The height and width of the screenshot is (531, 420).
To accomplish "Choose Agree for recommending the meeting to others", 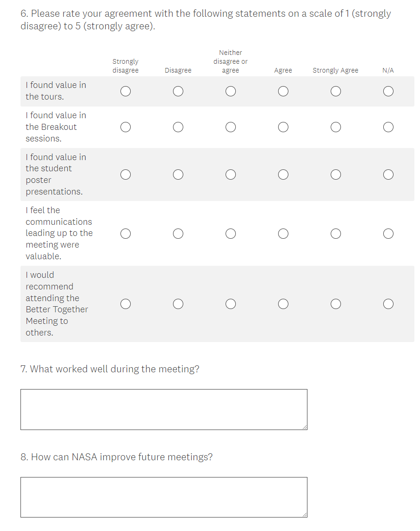I will (283, 304).
